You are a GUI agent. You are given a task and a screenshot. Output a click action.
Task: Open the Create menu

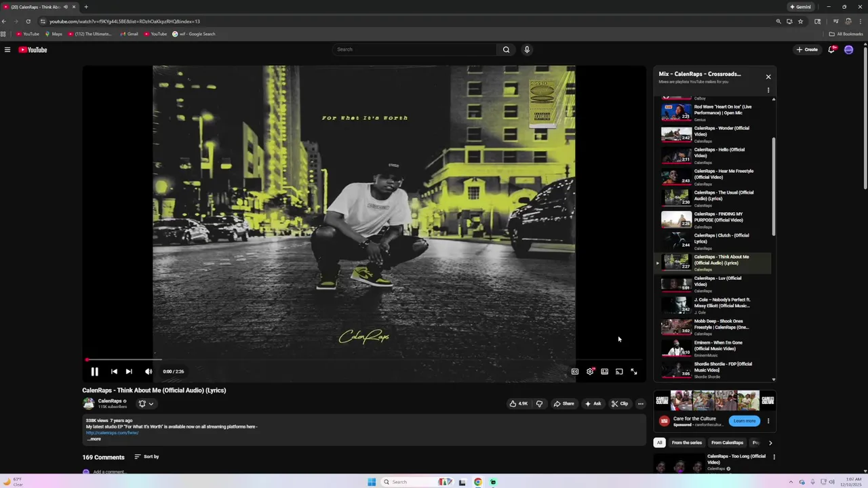807,49
